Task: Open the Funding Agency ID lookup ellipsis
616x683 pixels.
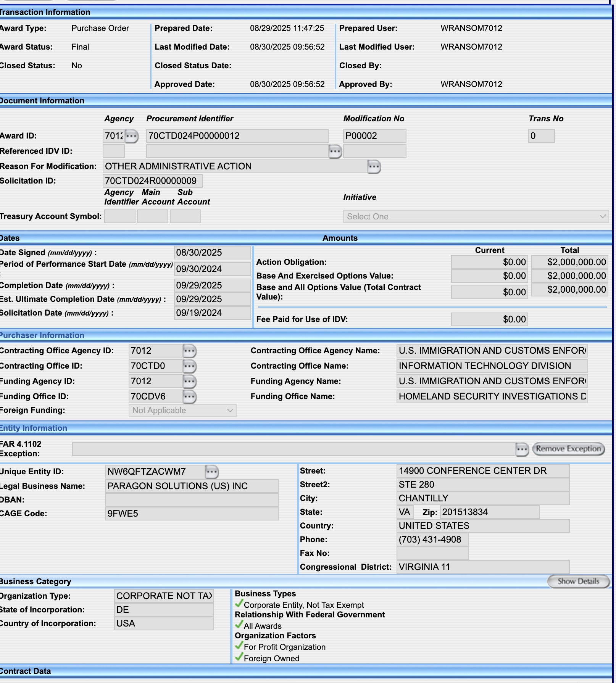Action: (x=189, y=381)
